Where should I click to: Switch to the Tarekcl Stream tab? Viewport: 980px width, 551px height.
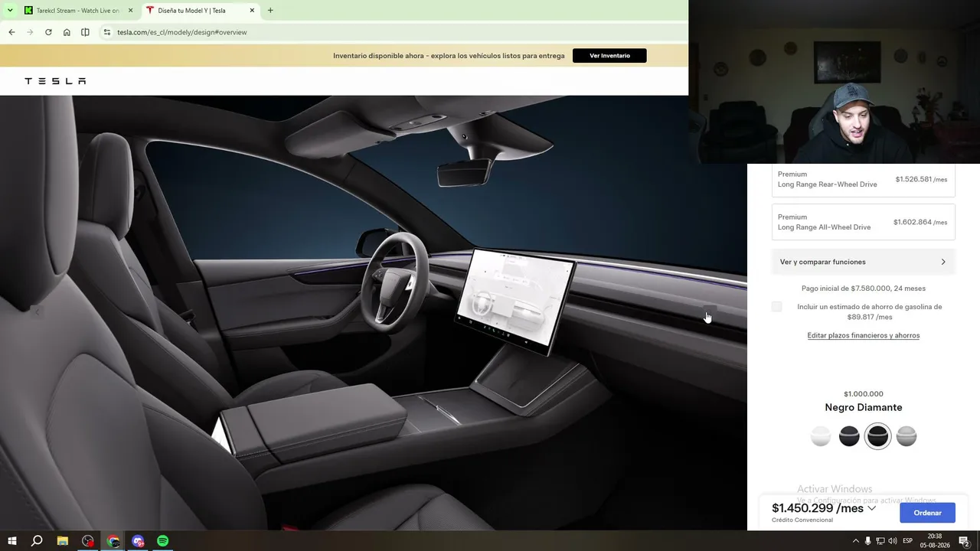coord(78,11)
